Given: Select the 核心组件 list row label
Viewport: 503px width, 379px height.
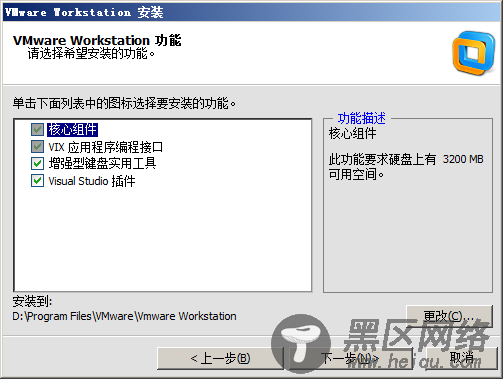Looking at the screenshot, I should 72,129.
